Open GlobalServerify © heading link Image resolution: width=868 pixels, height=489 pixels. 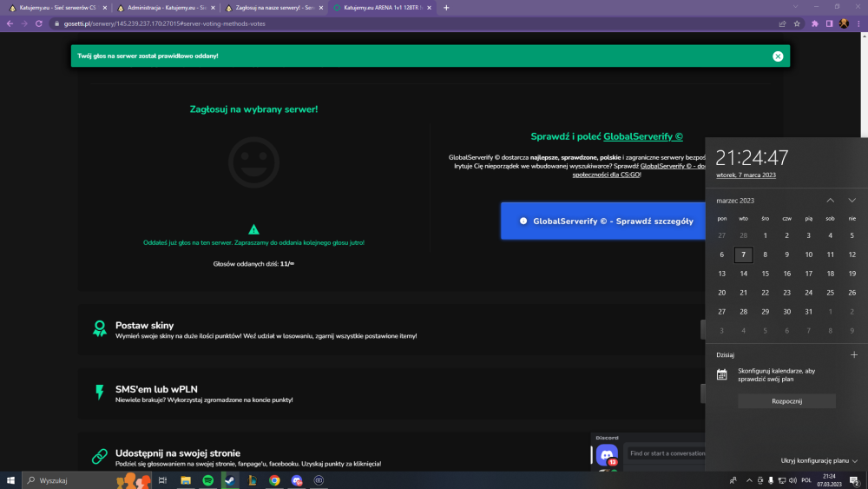click(642, 136)
